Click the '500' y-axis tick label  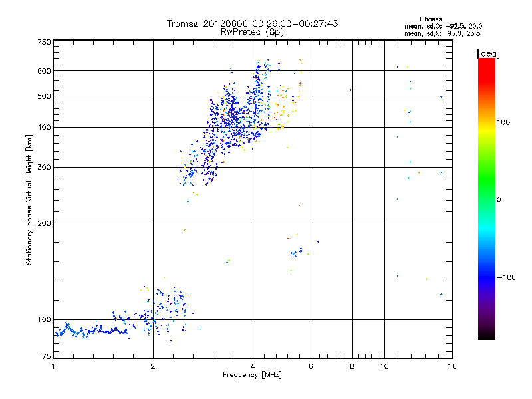coord(45,96)
